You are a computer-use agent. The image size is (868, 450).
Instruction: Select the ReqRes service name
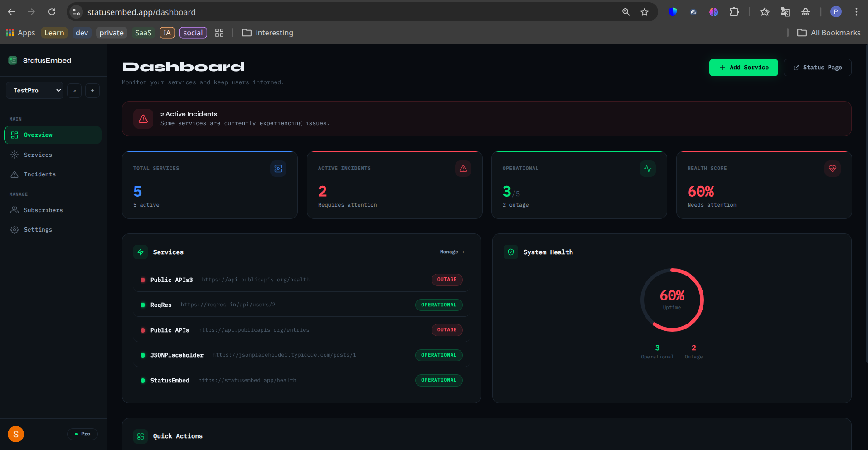(161, 305)
